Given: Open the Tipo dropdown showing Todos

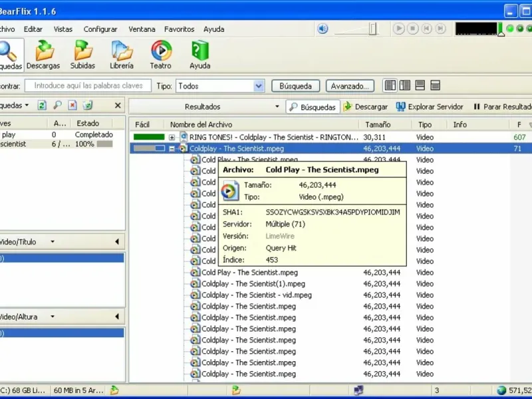Looking at the screenshot, I should [x=259, y=86].
